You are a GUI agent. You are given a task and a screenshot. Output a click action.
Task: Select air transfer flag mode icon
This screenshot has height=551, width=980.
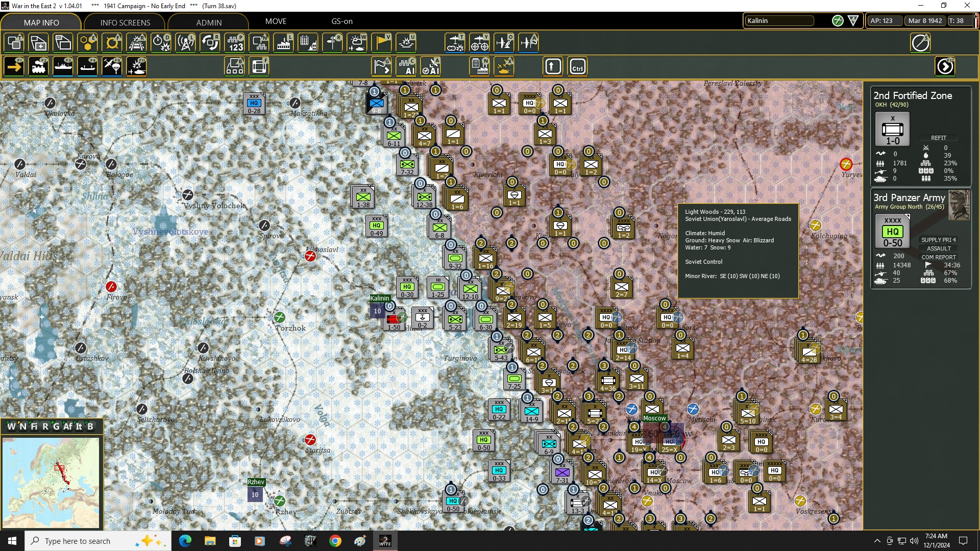coord(528,43)
